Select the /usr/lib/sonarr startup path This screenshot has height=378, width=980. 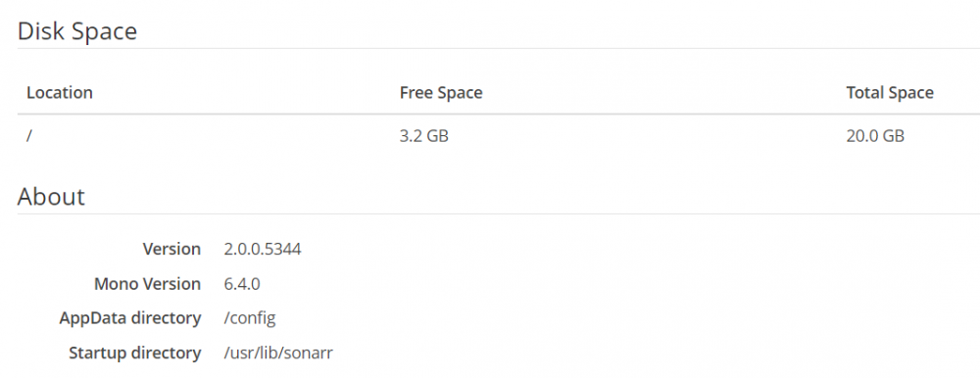278,353
